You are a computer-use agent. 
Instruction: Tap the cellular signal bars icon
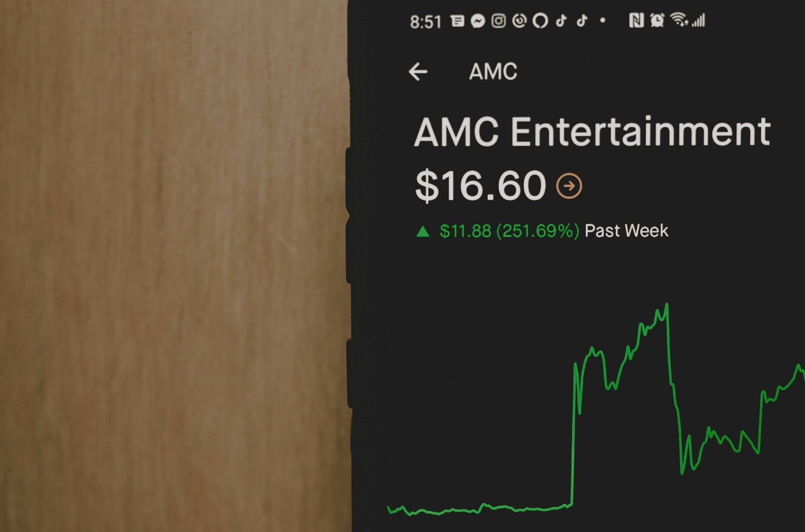pos(699,20)
